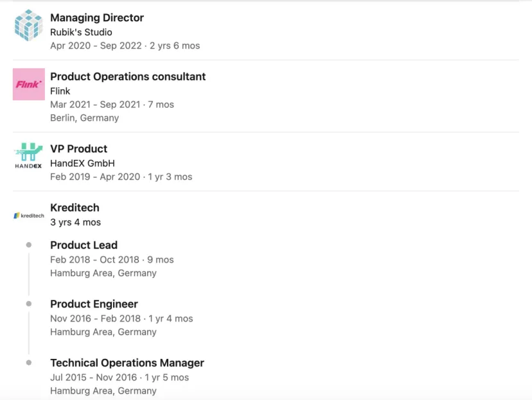Click the HandEX GmbH company name
Screen dimensions: 532x400
click(x=82, y=163)
